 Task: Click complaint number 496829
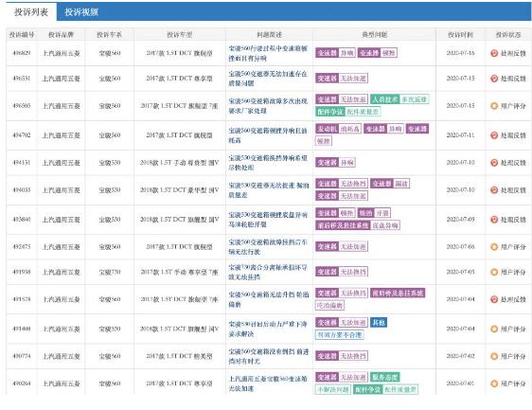click(22, 53)
